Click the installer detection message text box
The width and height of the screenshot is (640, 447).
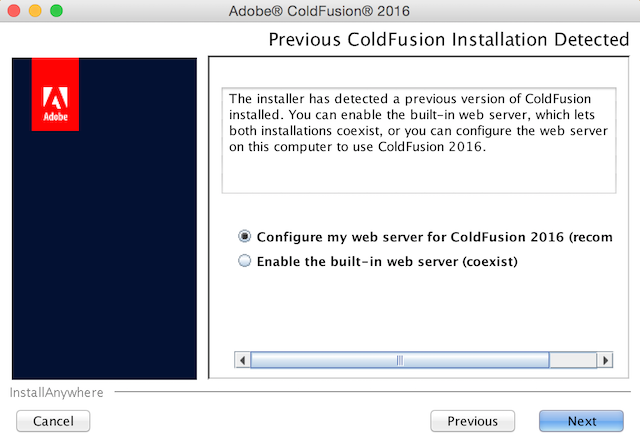coord(419,140)
